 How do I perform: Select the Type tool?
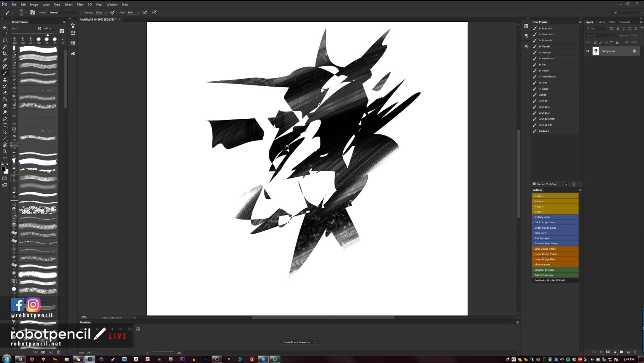(x=5, y=125)
